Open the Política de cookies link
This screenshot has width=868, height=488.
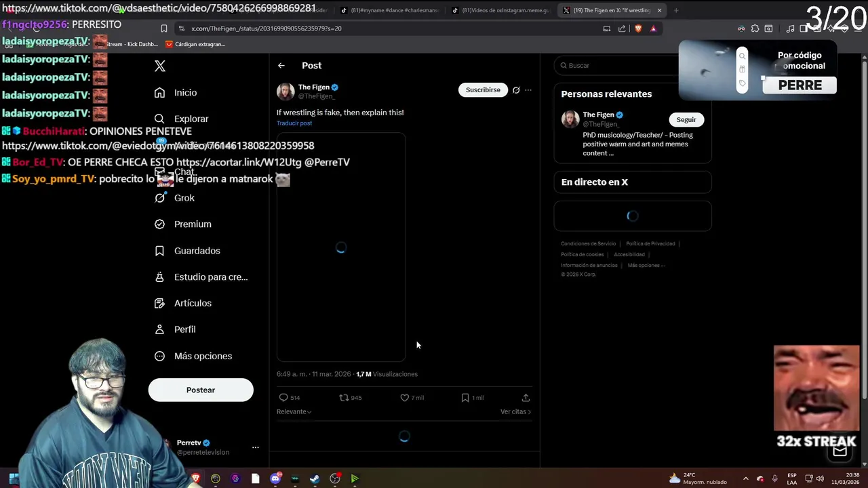(x=582, y=255)
